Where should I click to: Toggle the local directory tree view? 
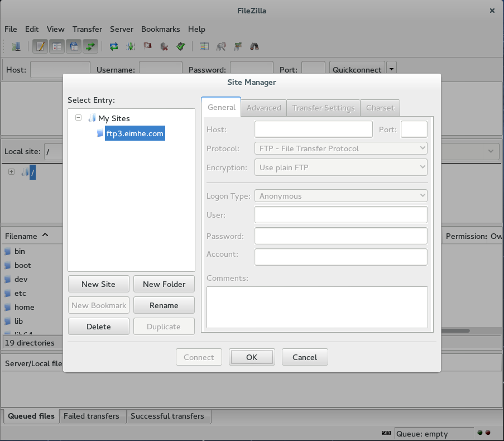pos(57,46)
